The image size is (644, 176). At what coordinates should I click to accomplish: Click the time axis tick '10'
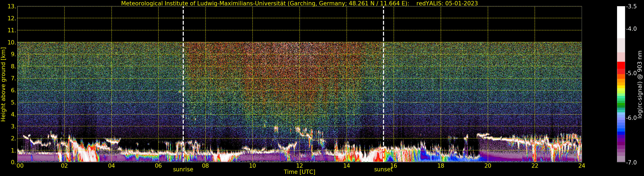(252, 166)
